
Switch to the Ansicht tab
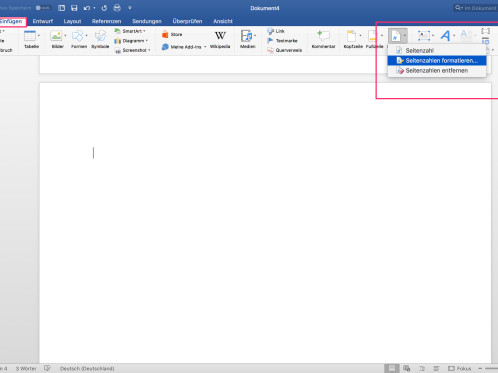point(223,21)
